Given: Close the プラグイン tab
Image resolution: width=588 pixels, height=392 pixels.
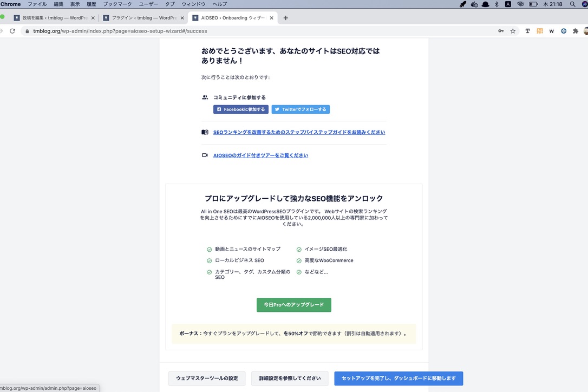Looking at the screenshot, I should [182, 18].
